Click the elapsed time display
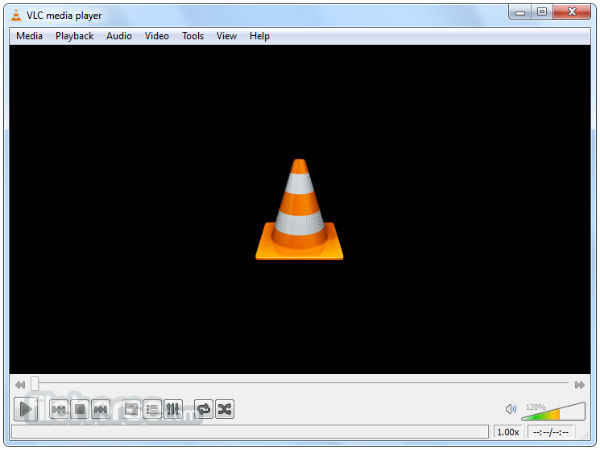 [551, 432]
